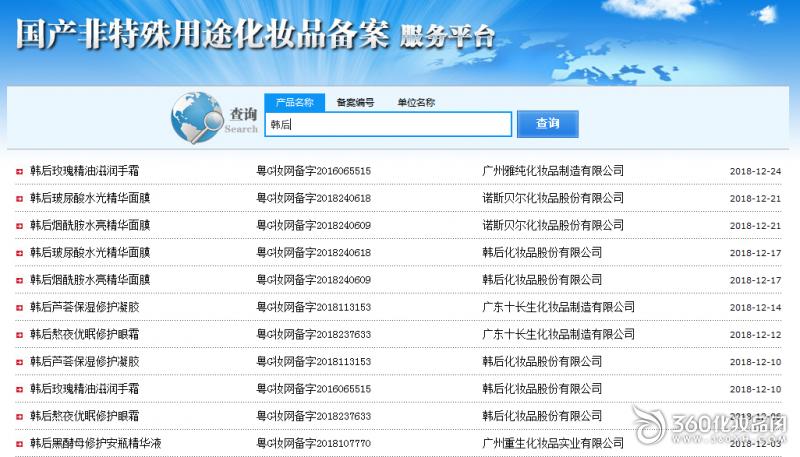The image size is (800, 457).
Task: Click red bullet beside 韩后玻尿酸水光精华面膜 dated 2018-12-17
Action: coord(19,253)
